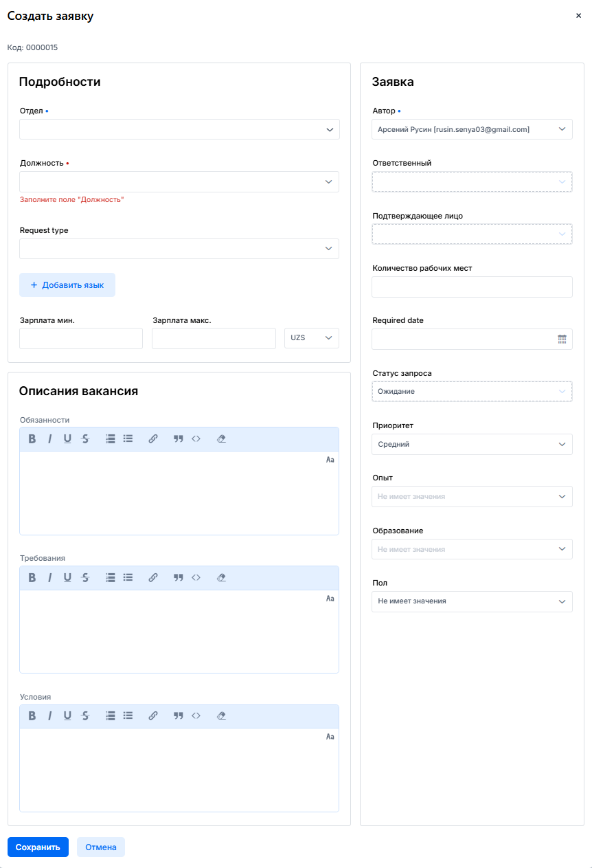This screenshot has height=868, width=592.
Task: Open UZS currency dropdown
Action: pos(312,338)
